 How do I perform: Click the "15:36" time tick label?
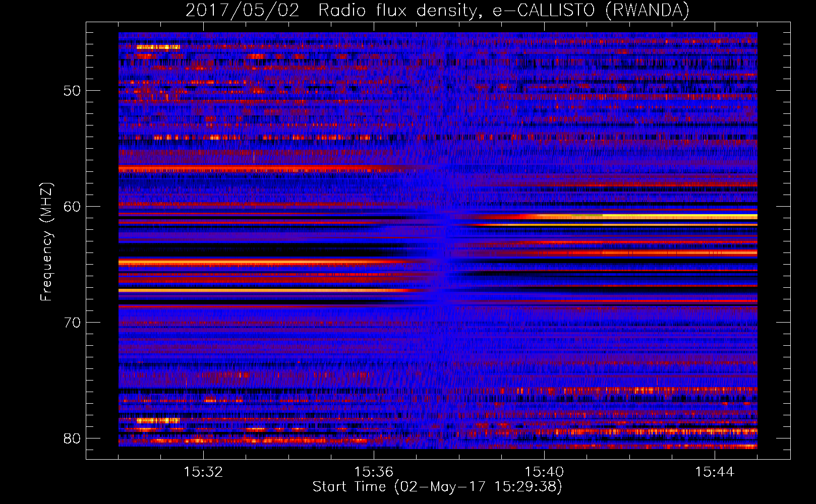(374, 472)
